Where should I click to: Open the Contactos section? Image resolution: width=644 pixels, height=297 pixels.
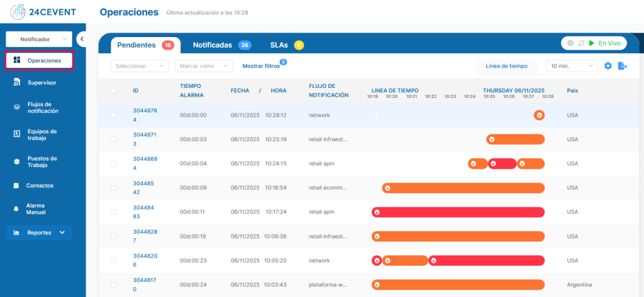coord(39,186)
